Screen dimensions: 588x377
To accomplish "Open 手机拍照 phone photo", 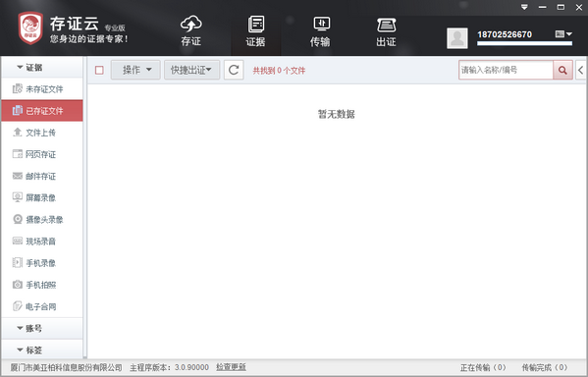I will pos(42,285).
